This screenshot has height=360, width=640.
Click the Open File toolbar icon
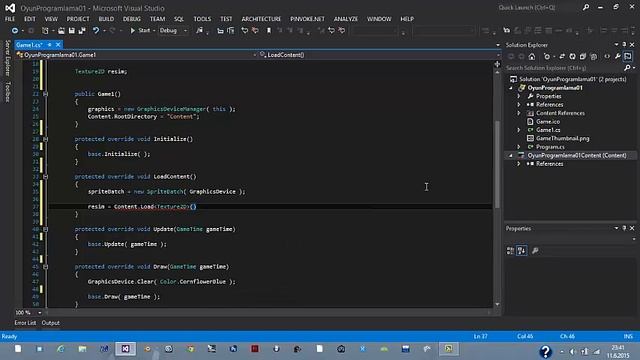coord(61,31)
